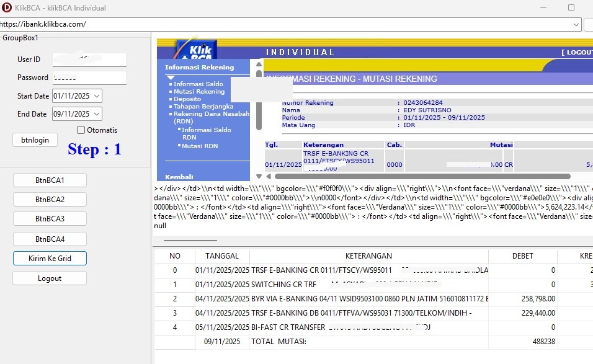Minimize the KlikBCA window

click(543, 8)
